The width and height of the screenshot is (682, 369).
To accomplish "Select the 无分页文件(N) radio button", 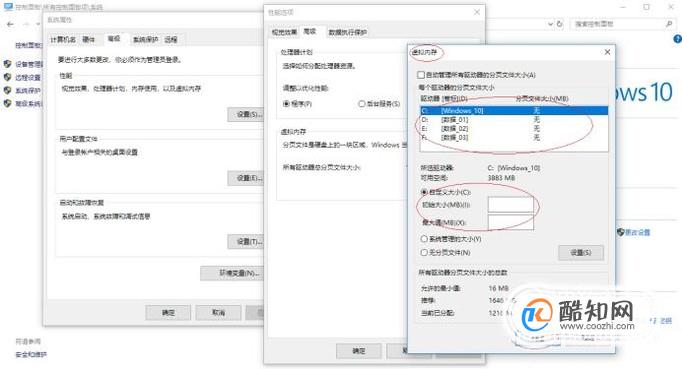I will pyautogui.click(x=424, y=252).
